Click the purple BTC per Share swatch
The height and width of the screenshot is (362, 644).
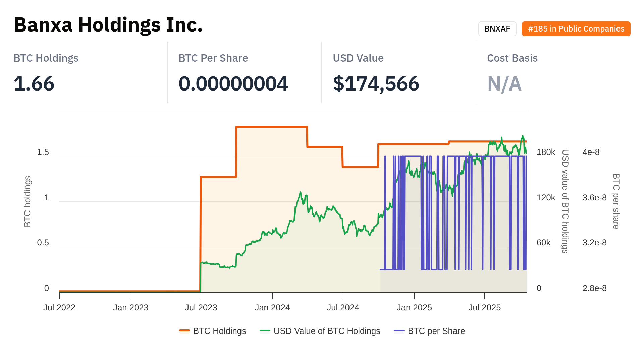pyautogui.click(x=399, y=331)
